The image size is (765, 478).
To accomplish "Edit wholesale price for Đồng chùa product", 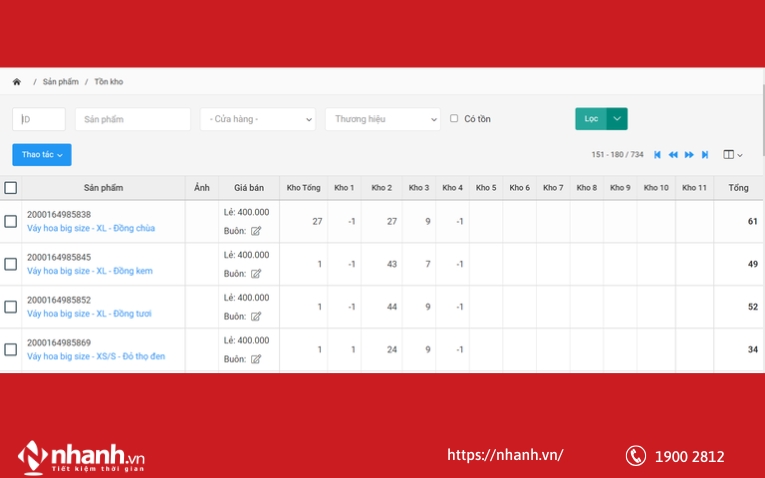I will (x=256, y=231).
